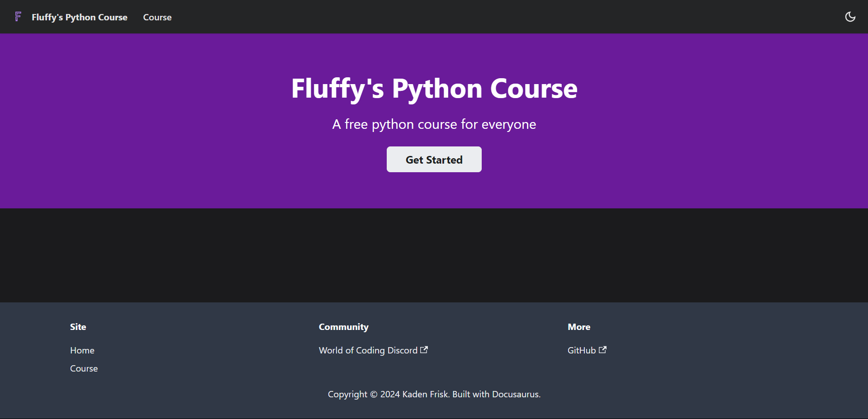Click the Community heading in the footer
This screenshot has height=419, width=868.
[x=343, y=327]
